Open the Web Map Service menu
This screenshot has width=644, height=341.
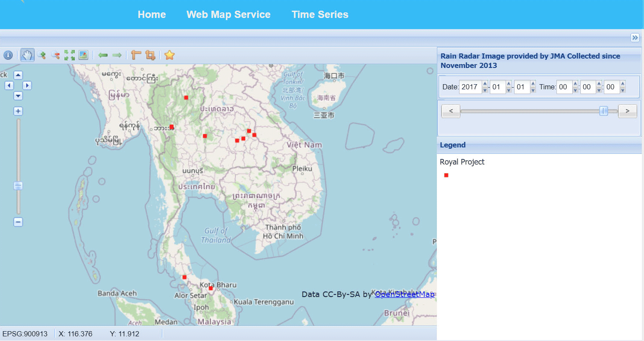(228, 15)
